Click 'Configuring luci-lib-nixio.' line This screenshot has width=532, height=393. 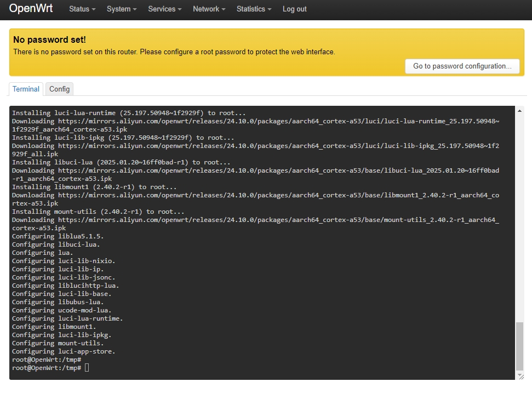[x=64, y=261]
